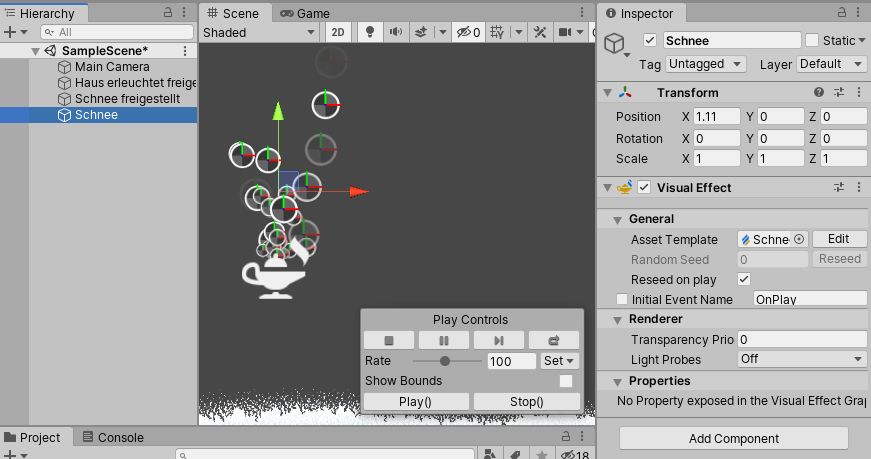Screen dimensions: 871x459
Task: Enable the Static checkbox for Schnee
Action: (812, 40)
